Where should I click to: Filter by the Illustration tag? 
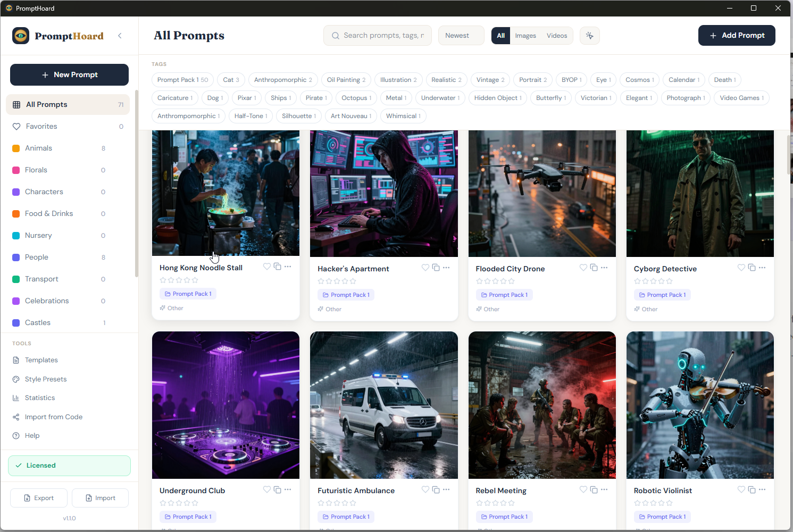(x=398, y=80)
